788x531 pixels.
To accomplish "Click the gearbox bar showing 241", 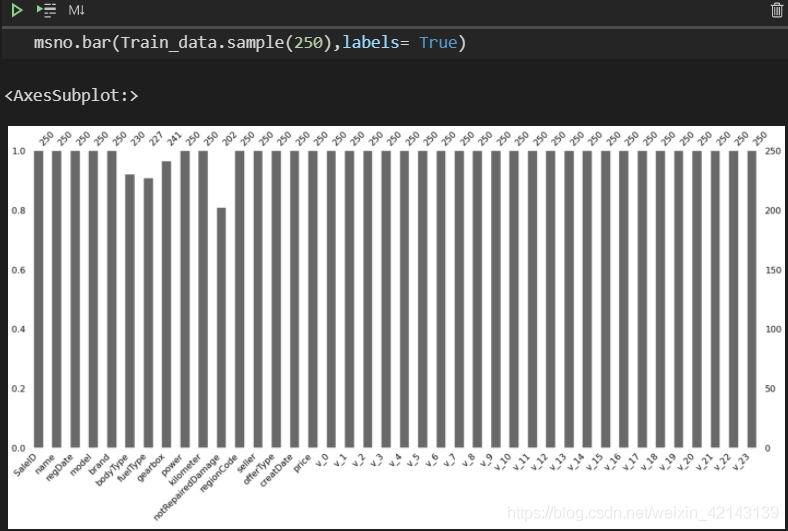I will (x=166, y=305).
